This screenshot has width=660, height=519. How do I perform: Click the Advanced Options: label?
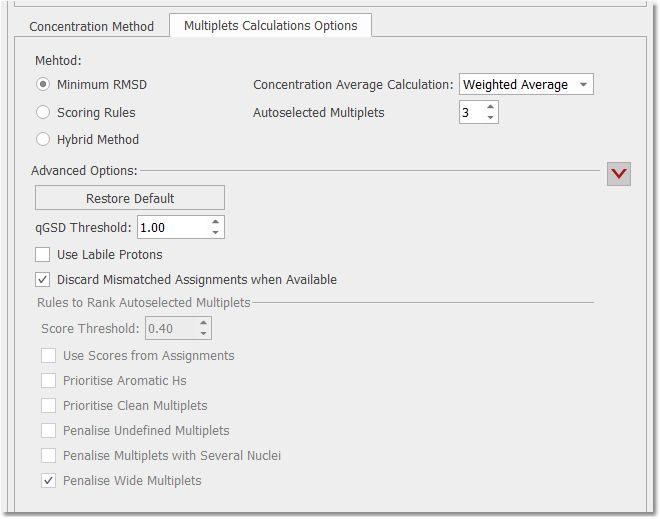(x=84, y=170)
